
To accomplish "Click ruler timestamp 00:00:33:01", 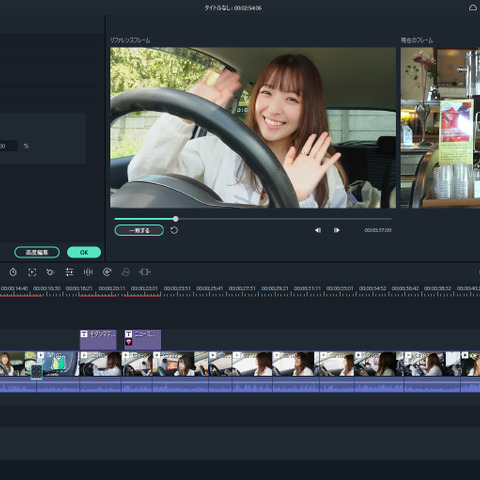I will pyautogui.click(x=340, y=288).
